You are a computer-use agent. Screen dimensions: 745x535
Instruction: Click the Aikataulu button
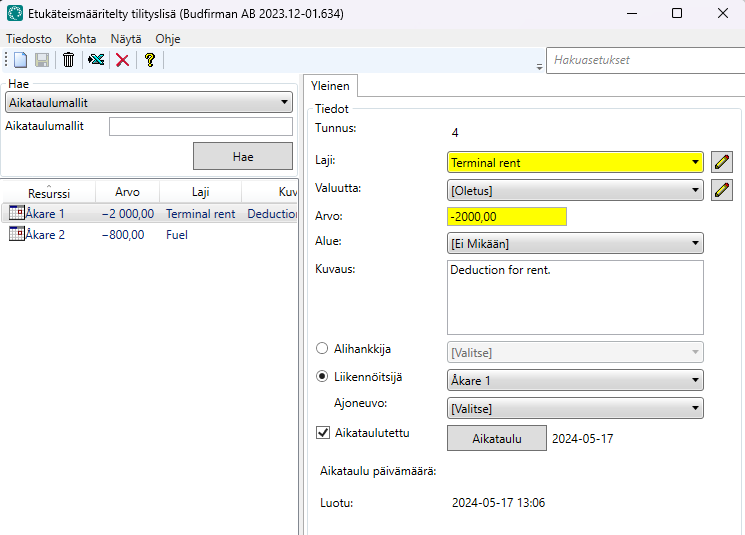point(496,438)
